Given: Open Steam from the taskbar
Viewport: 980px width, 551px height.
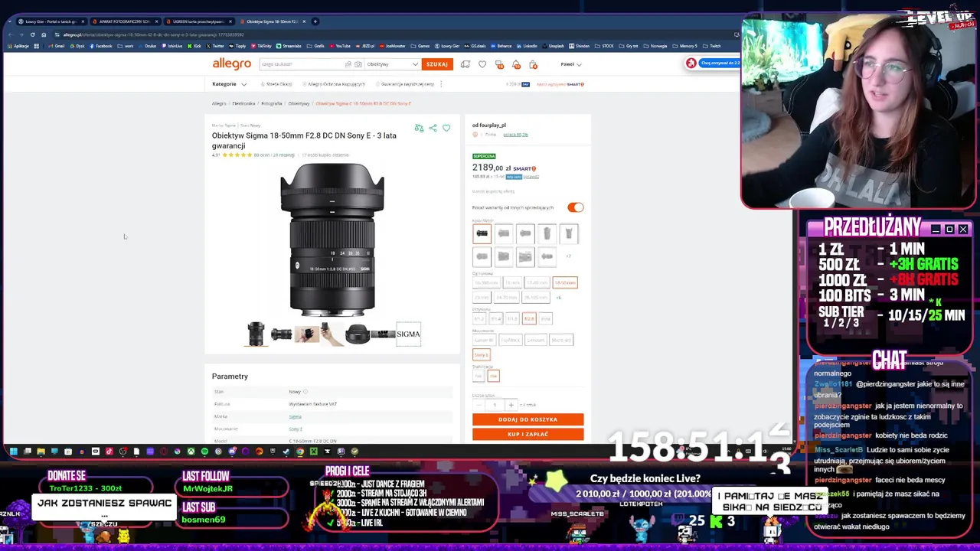Looking at the screenshot, I should (x=286, y=452).
